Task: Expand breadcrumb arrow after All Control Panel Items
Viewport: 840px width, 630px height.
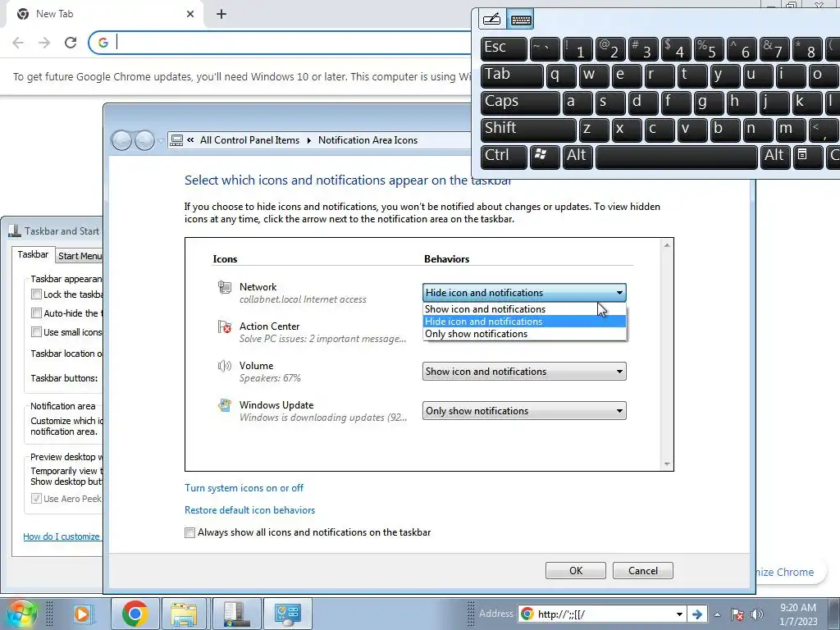Action: pos(309,140)
